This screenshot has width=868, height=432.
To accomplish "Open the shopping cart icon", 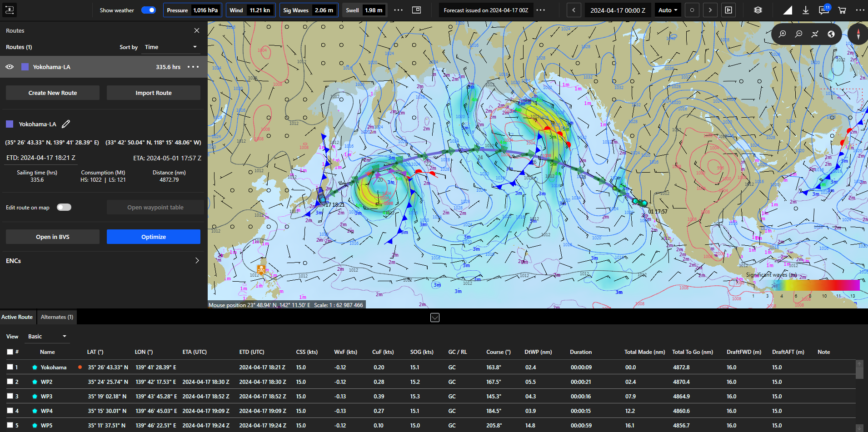I will (x=842, y=10).
